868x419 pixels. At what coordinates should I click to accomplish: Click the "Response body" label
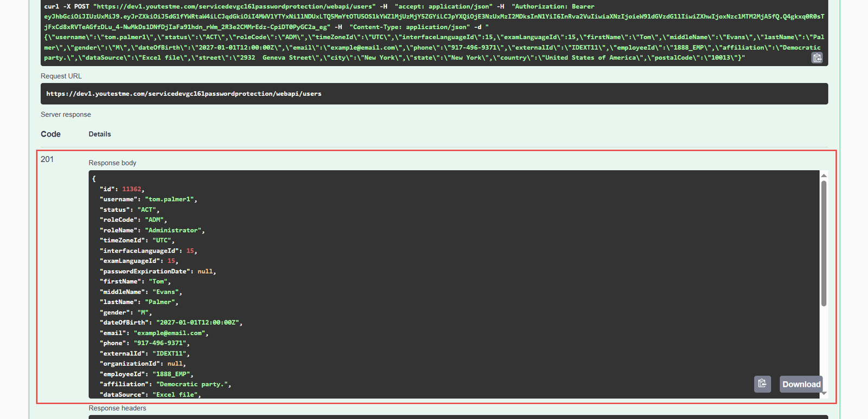coord(112,163)
